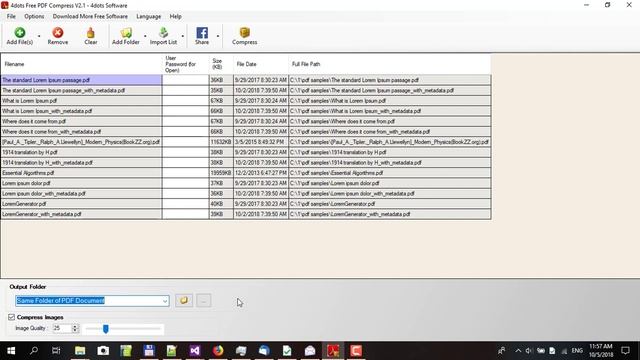Select 'Where does it come from.pdf' row
Image resolution: width=640 pixels, height=360 pixels.
(x=246, y=121)
